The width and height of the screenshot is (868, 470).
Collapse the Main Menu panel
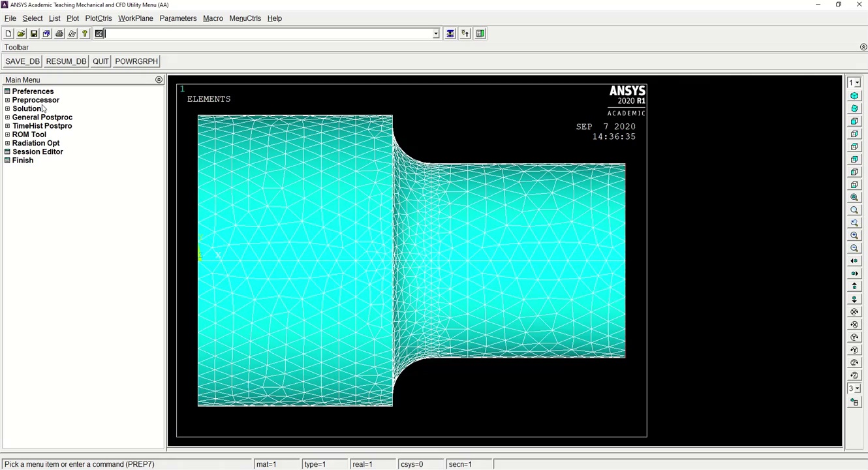(159, 80)
